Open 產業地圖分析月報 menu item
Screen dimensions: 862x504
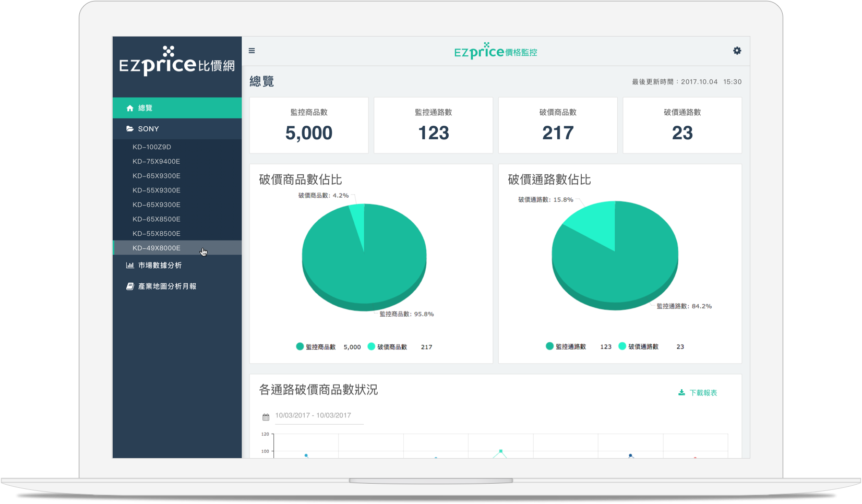coord(177,286)
